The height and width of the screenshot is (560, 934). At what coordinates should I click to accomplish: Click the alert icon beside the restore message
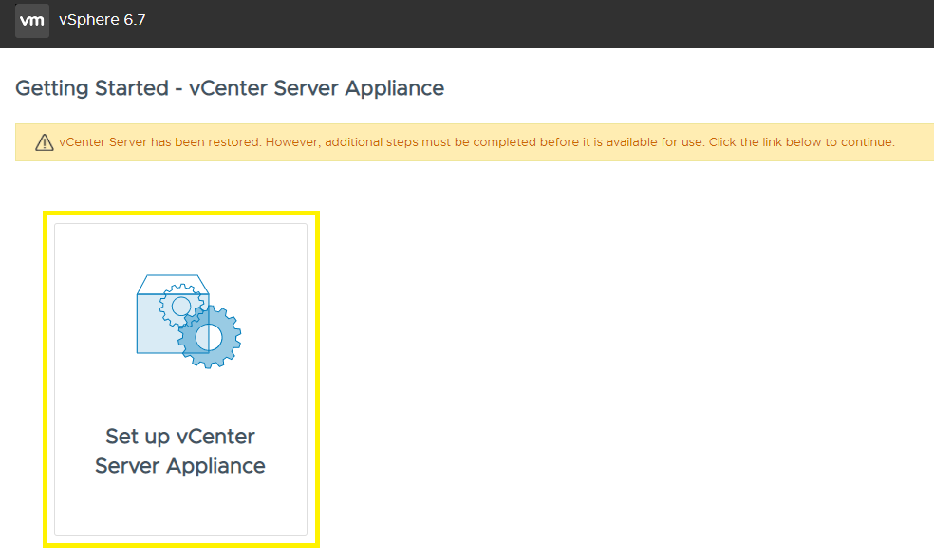pyautogui.click(x=43, y=141)
